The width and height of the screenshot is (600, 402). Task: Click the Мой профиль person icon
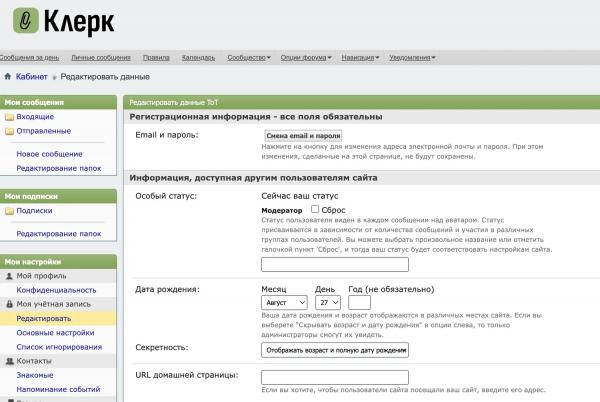click(10, 276)
